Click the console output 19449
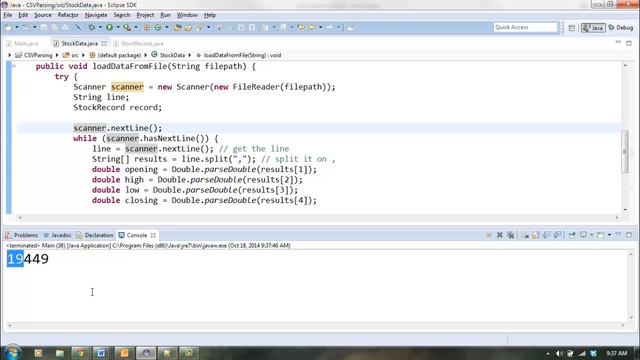 coord(28,259)
